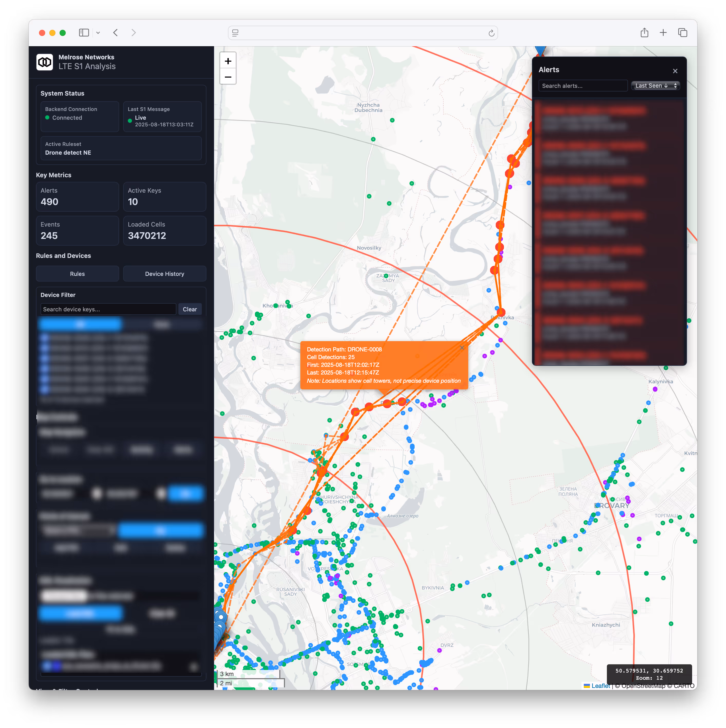The image size is (726, 728).
Task: Clear the device filter search
Action: pos(190,309)
